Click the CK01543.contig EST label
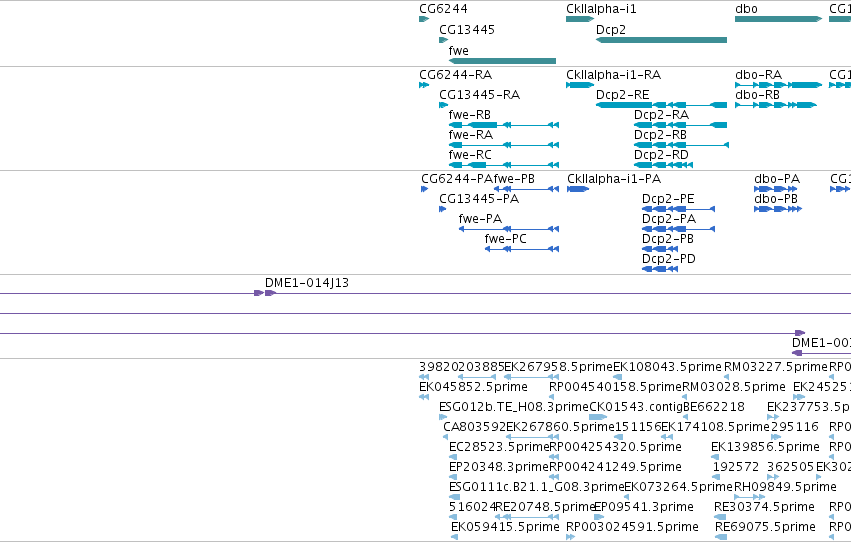The height and width of the screenshot is (542, 851). point(636,407)
